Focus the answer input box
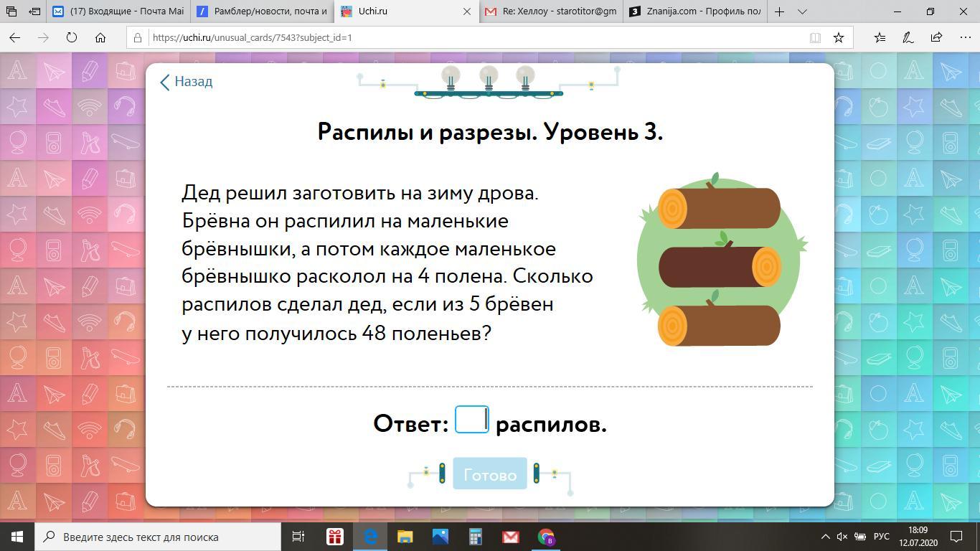The height and width of the screenshot is (551, 980). (471, 420)
